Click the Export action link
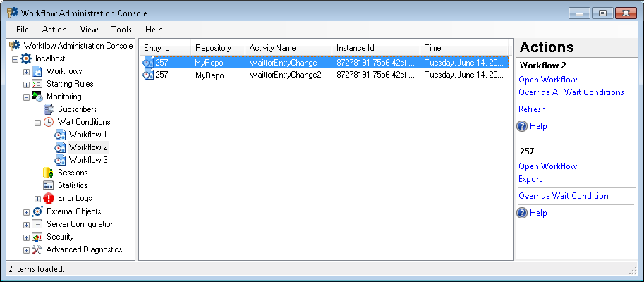This screenshot has height=284, width=644. click(530, 179)
